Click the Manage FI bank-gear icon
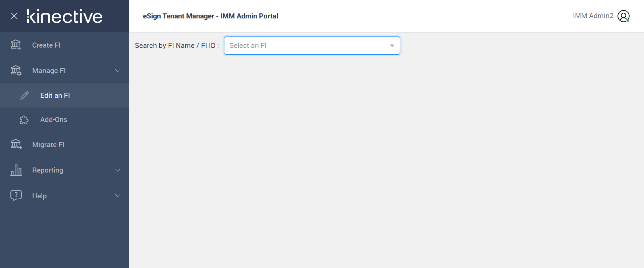The image size is (644, 268). [x=16, y=71]
